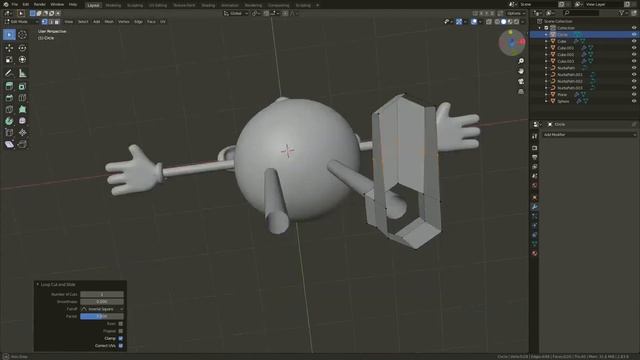The height and width of the screenshot is (360, 640).
Task: Toggle X-ray viewport display
Action: pos(489,22)
